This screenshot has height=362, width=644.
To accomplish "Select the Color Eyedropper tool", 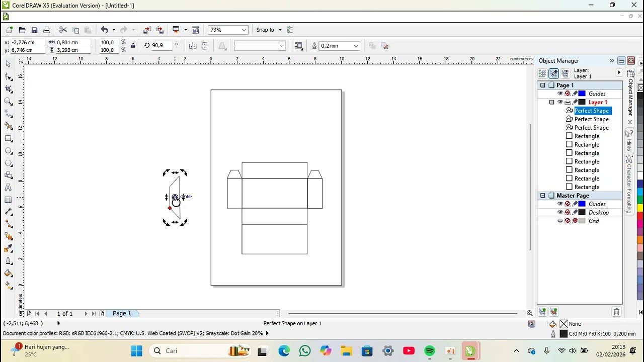I will point(8,249).
